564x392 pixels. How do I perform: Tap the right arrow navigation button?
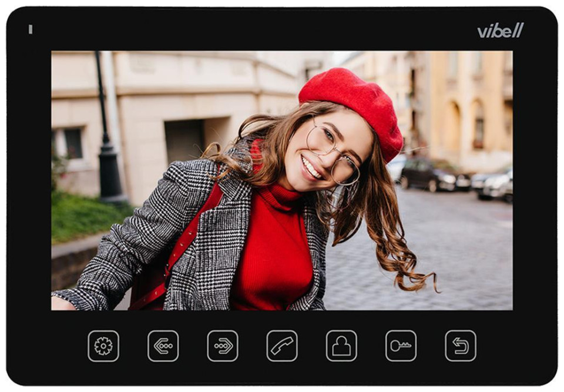[222, 346]
